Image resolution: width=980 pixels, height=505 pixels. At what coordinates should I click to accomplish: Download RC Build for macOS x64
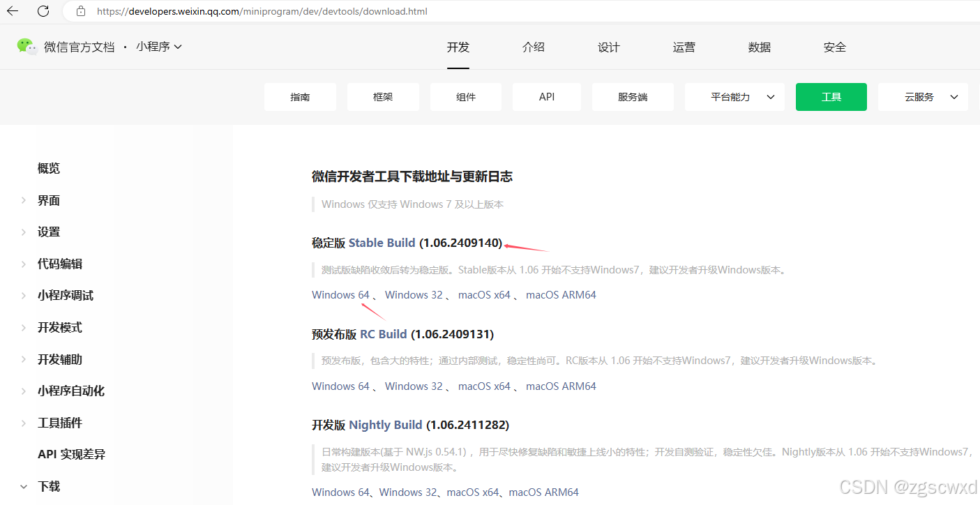pyautogui.click(x=484, y=386)
